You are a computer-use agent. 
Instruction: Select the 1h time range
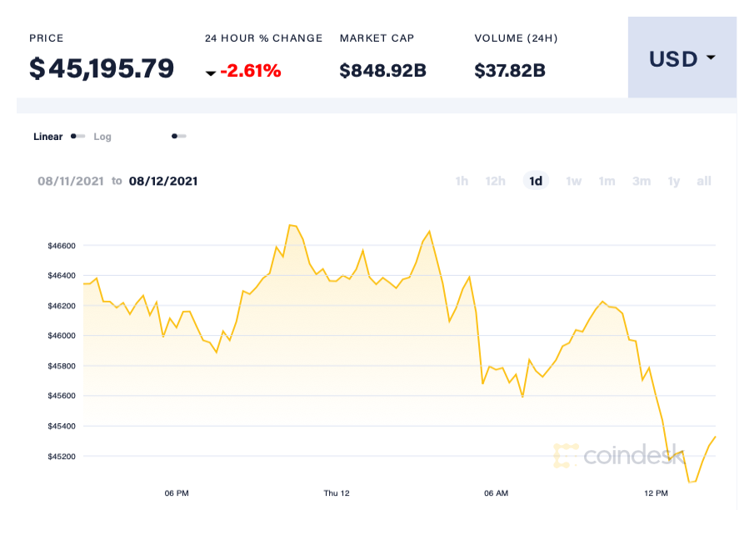(x=462, y=181)
